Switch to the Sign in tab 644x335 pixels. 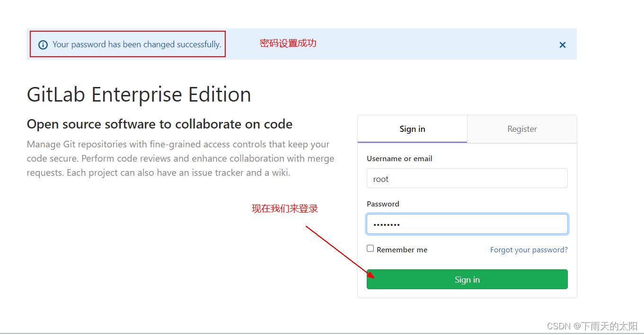pyautogui.click(x=412, y=129)
